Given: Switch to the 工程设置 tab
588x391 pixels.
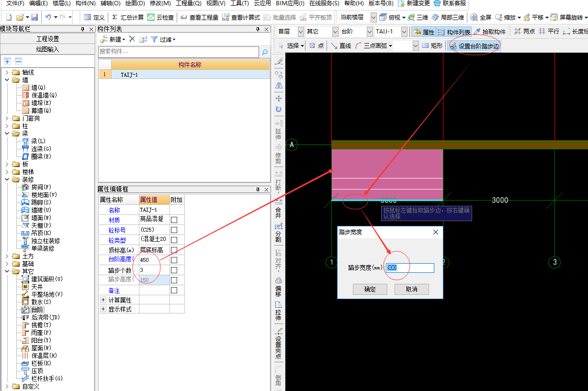Looking at the screenshot, I should point(48,39).
